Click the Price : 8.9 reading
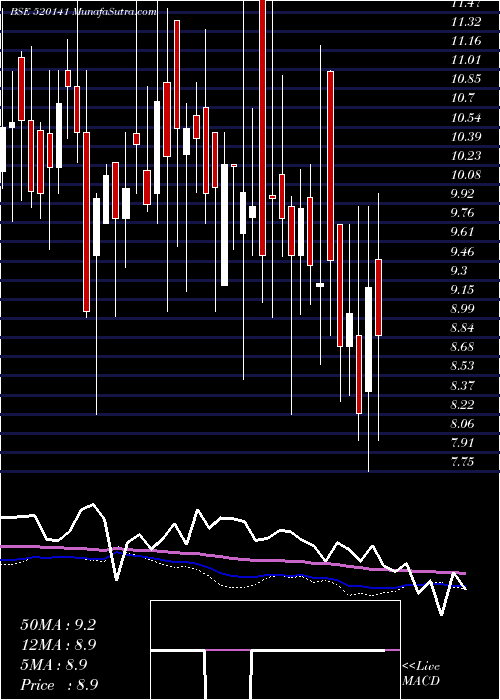Viewport: 500px width, 700px height. (x=59, y=685)
